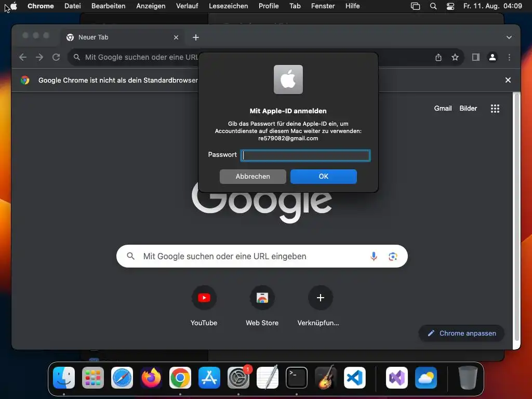The width and height of the screenshot is (532, 399).
Task: Open App Store from the Dock
Action: pyautogui.click(x=209, y=378)
